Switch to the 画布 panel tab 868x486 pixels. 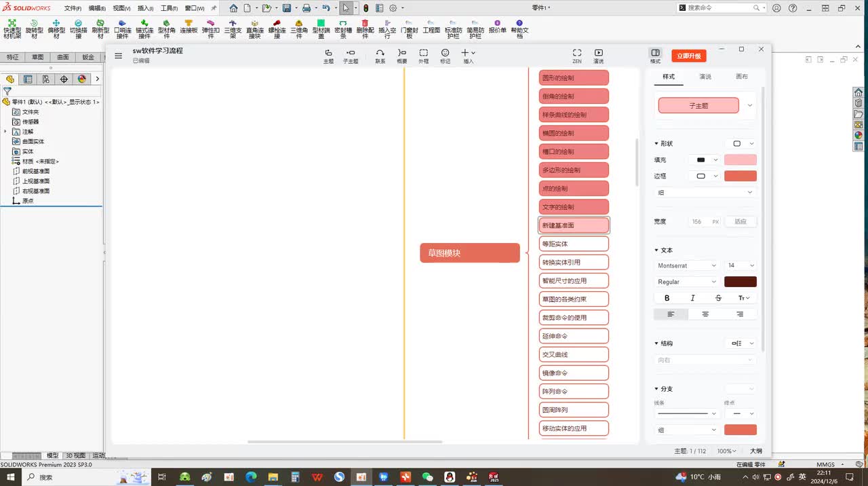[x=742, y=77]
